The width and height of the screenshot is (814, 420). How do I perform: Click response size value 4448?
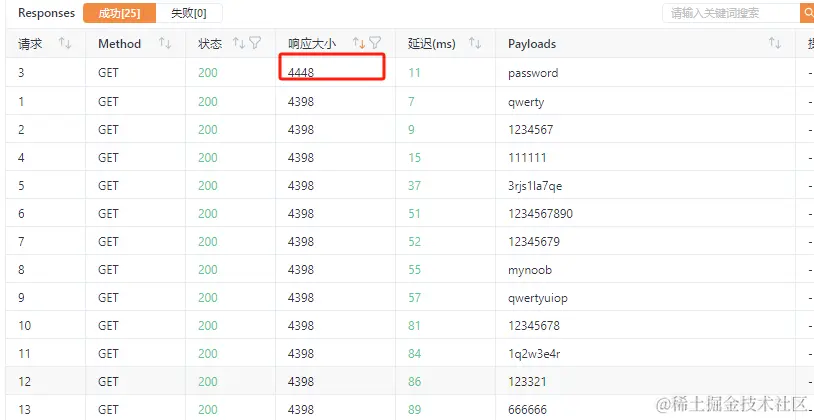click(301, 73)
